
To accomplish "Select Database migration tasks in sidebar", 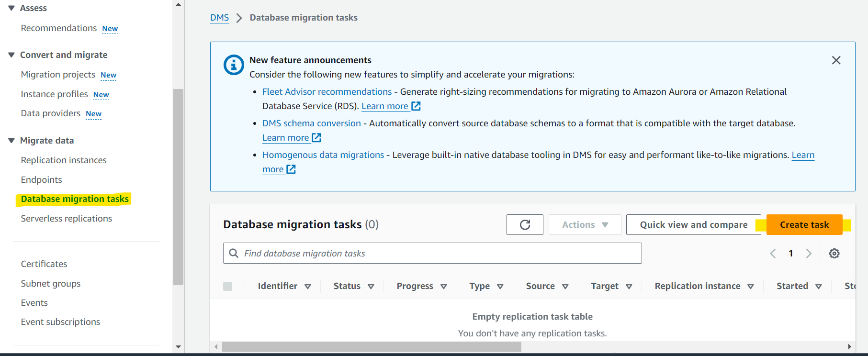I will click(75, 199).
